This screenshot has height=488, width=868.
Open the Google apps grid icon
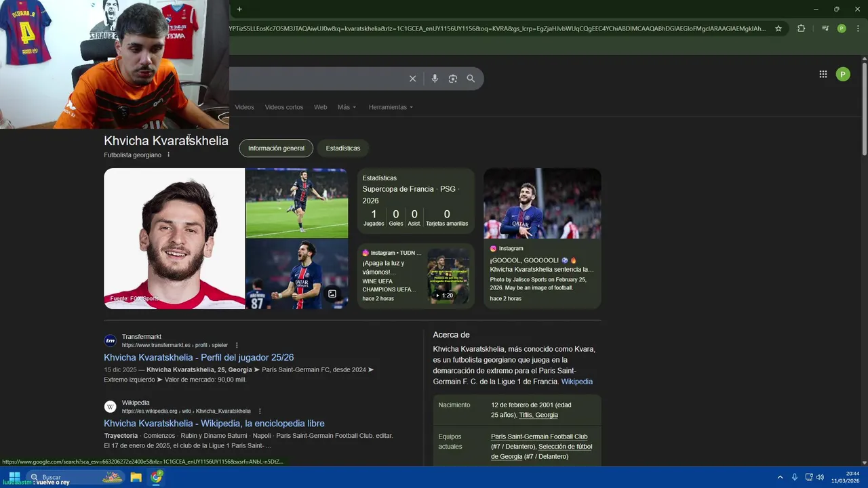click(x=823, y=75)
